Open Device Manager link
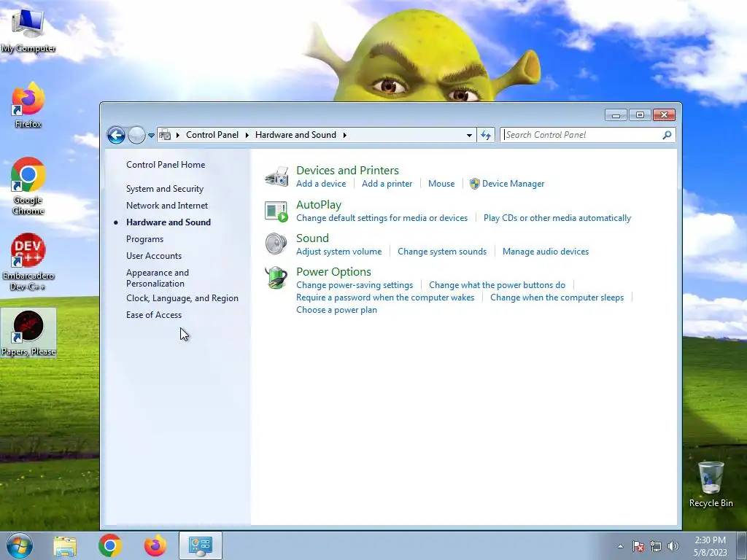 pyautogui.click(x=513, y=184)
